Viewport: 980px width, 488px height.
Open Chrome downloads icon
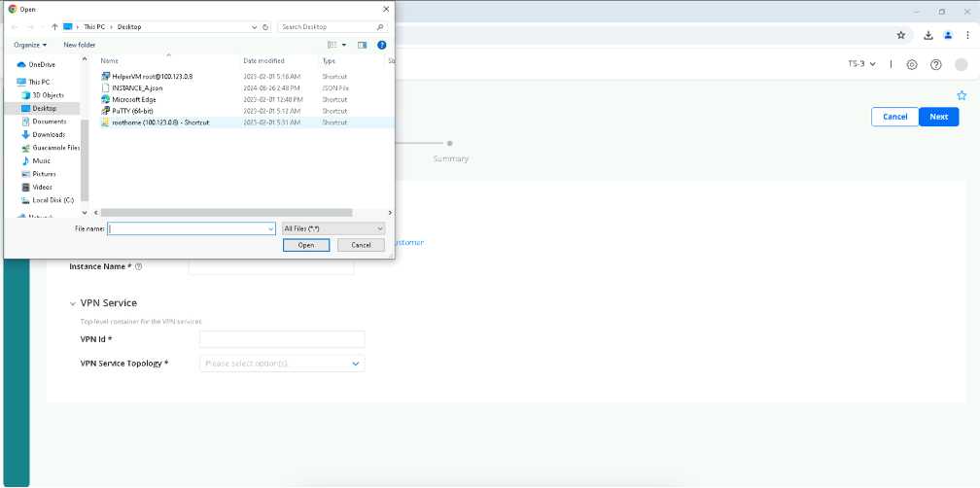pyautogui.click(x=928, y=35)
